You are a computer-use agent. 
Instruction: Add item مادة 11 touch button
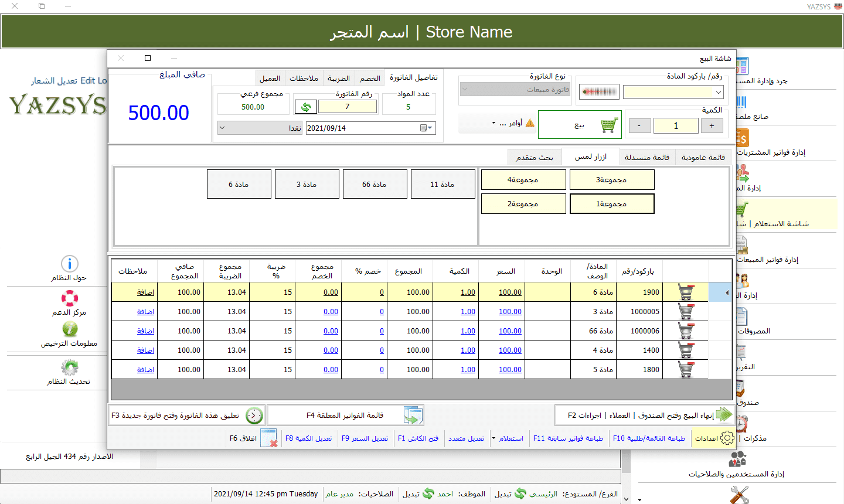pyautogui.click(x=443, y=184)
